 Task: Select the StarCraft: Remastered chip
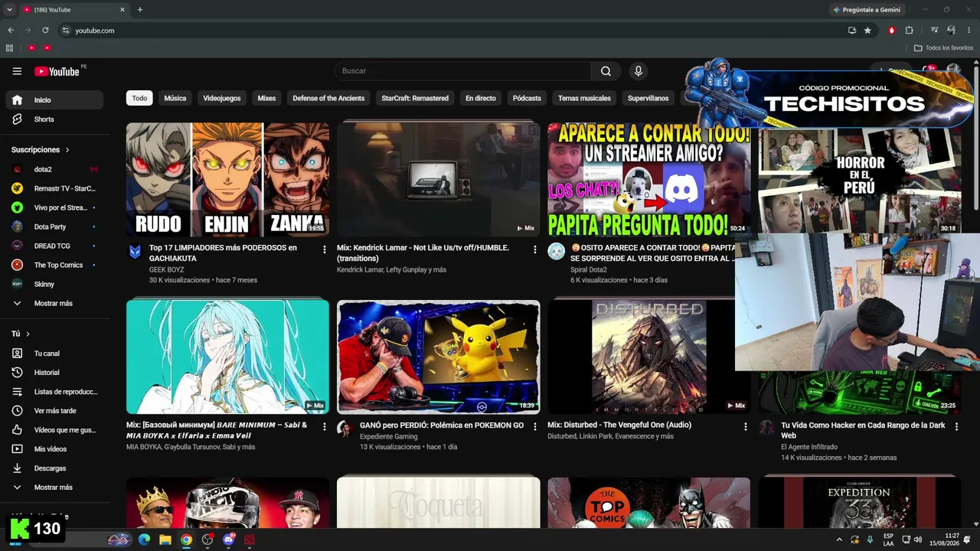415,98
